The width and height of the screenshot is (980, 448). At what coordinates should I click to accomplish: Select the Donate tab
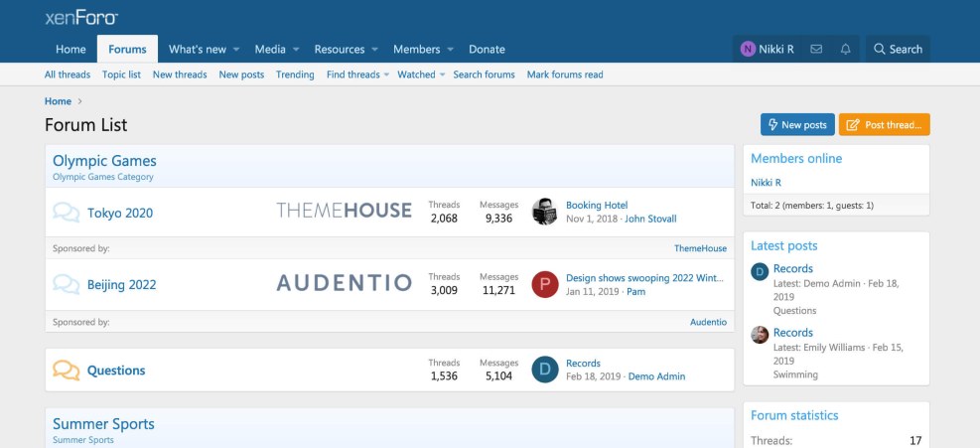pos(487,50)
